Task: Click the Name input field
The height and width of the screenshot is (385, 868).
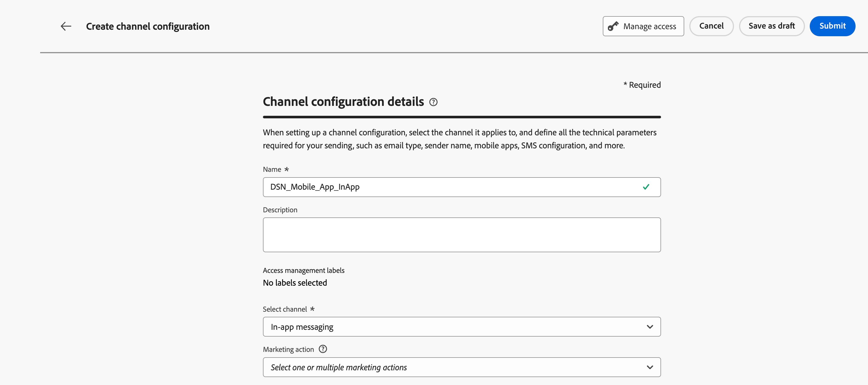Action: [462, 187]
